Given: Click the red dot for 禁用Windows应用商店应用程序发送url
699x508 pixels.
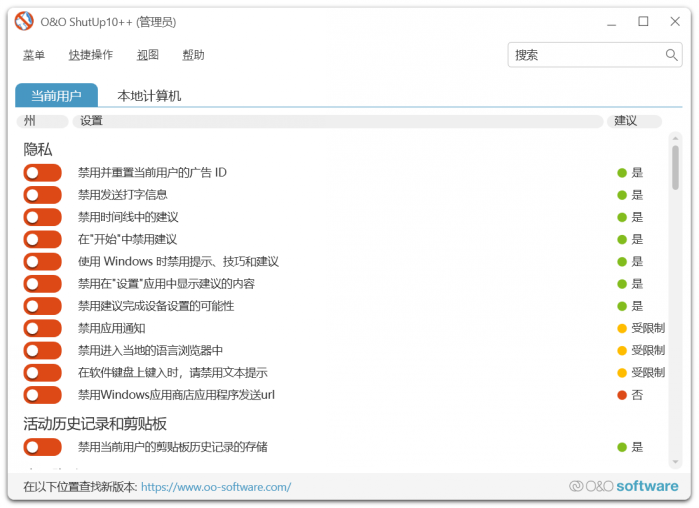Looking at the screenshot, I should (x=622, y=395).
